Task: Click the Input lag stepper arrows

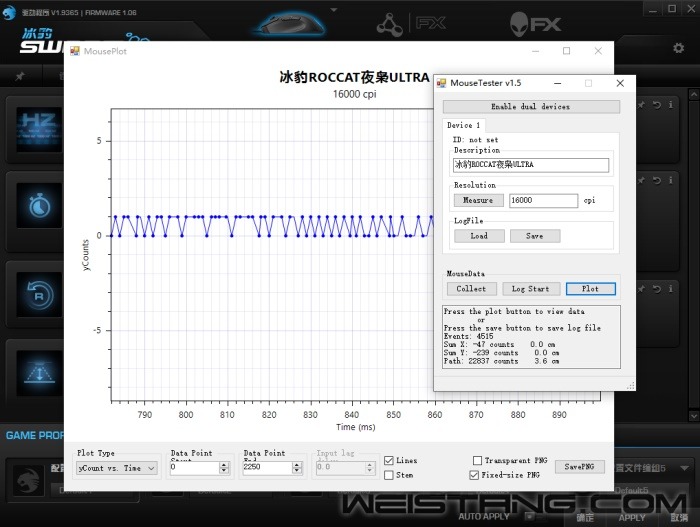Action: (369, 468)
